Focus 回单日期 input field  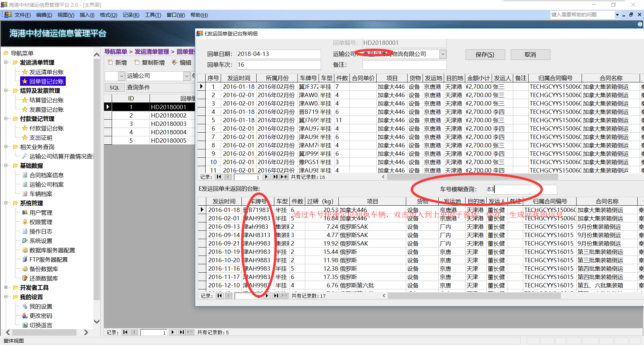click(x=279, y=54)
